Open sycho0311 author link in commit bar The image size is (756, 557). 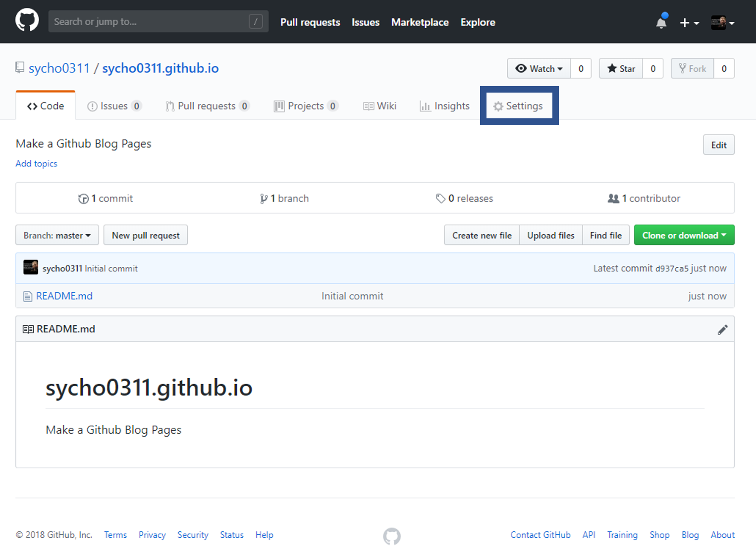[62, 268]
